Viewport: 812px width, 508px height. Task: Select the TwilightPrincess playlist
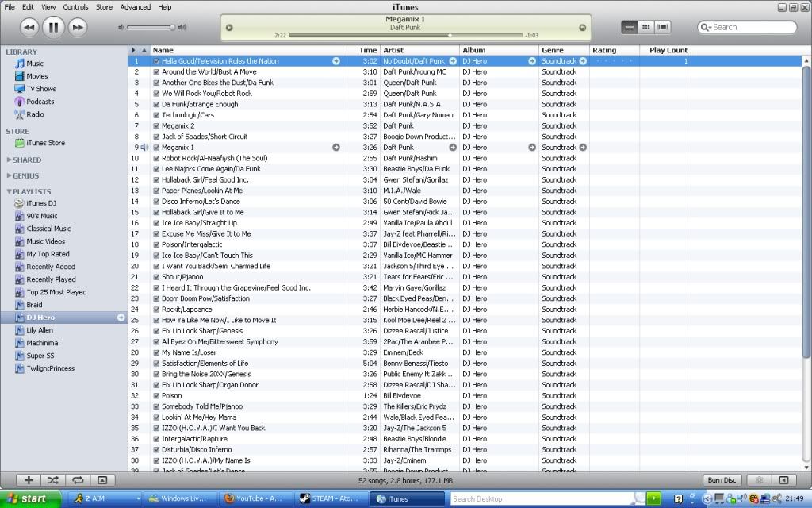(x=50, y=368)
